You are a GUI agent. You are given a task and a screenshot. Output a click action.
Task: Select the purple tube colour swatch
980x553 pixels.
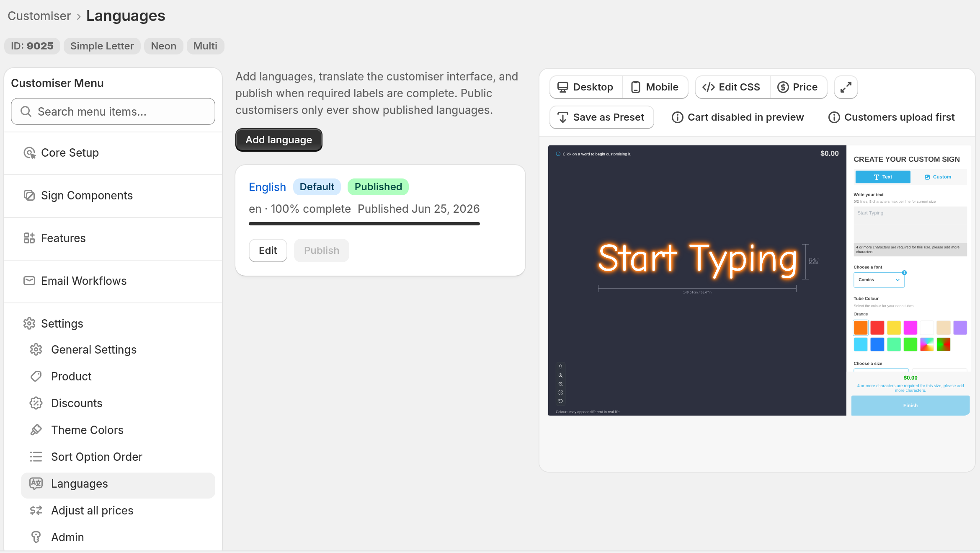coord(960,328)
